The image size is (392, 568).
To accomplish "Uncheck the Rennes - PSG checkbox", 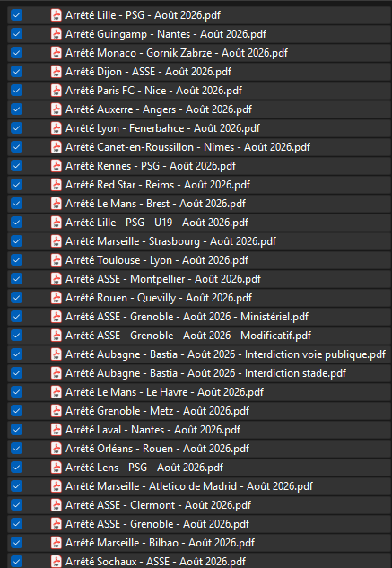I will 16,165.
